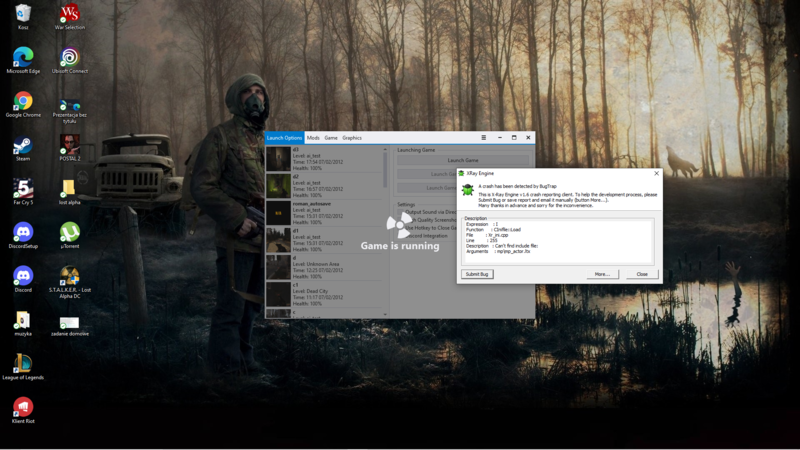Open League of Legends desktop shortcut
Screen dimensions: 800x450
click(23, 367)
